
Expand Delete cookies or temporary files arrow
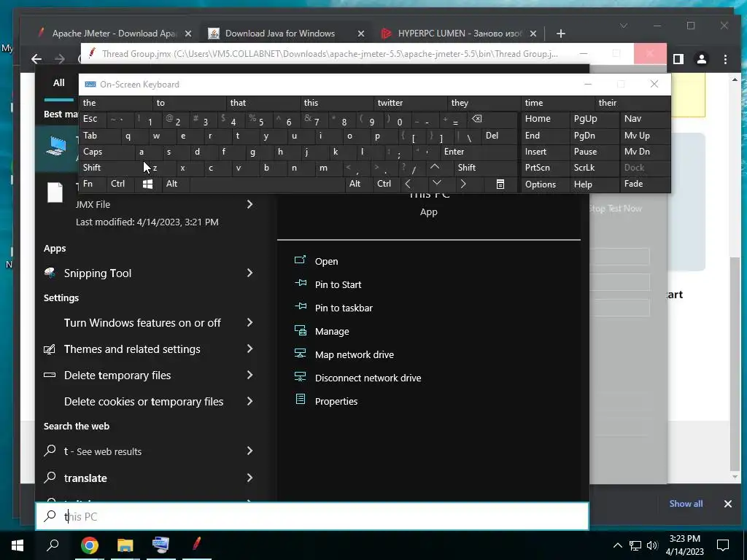coord(249,402)
